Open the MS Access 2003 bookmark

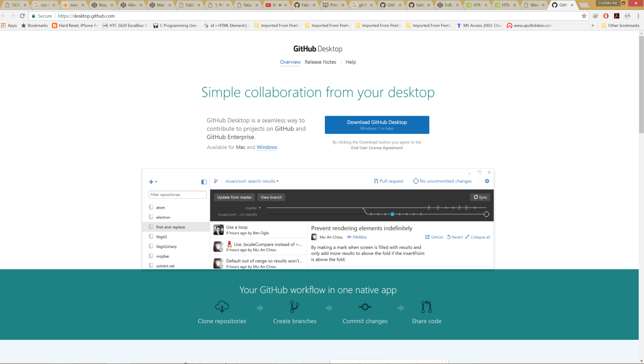(x=479, y=25)
